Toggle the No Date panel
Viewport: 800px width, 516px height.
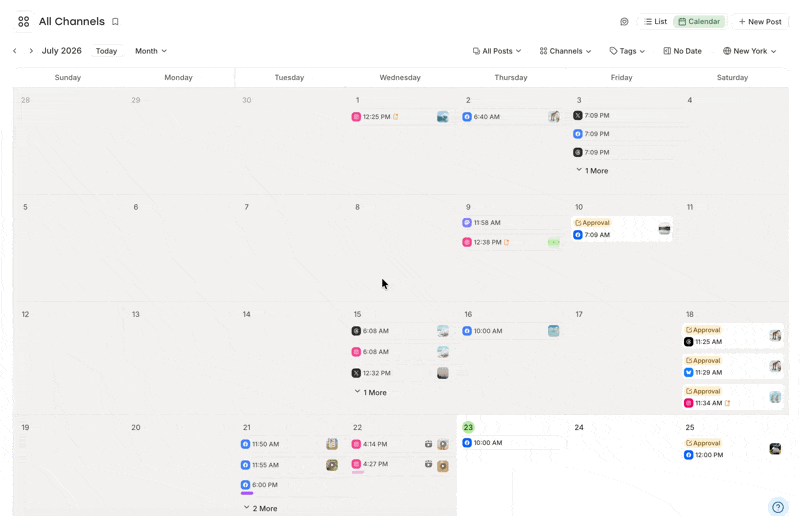point(683,51)
